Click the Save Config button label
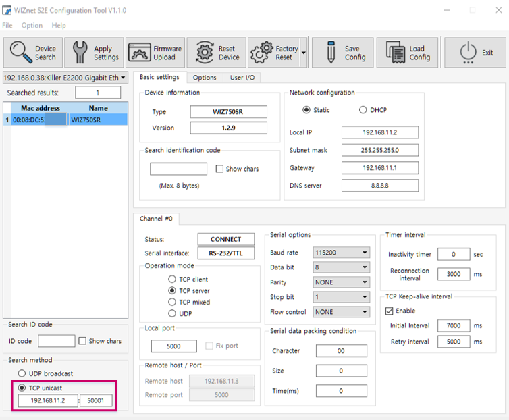The height and width of the screenshot is (420, 509). coord(355,53)
